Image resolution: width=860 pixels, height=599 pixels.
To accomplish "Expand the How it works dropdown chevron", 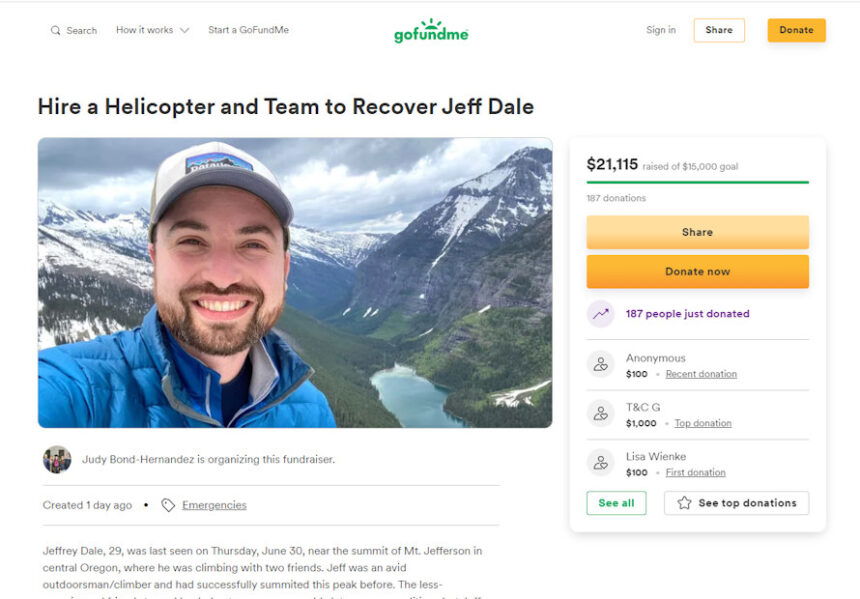I will (x=185, y=30).
